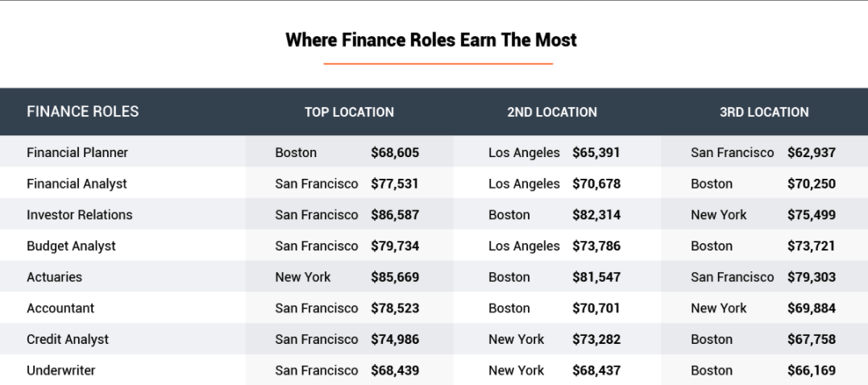Select the $66,169 Boston Underwriter salary
Screen dimensions: 868x385
pyautogui.click(x=812, y=371)
